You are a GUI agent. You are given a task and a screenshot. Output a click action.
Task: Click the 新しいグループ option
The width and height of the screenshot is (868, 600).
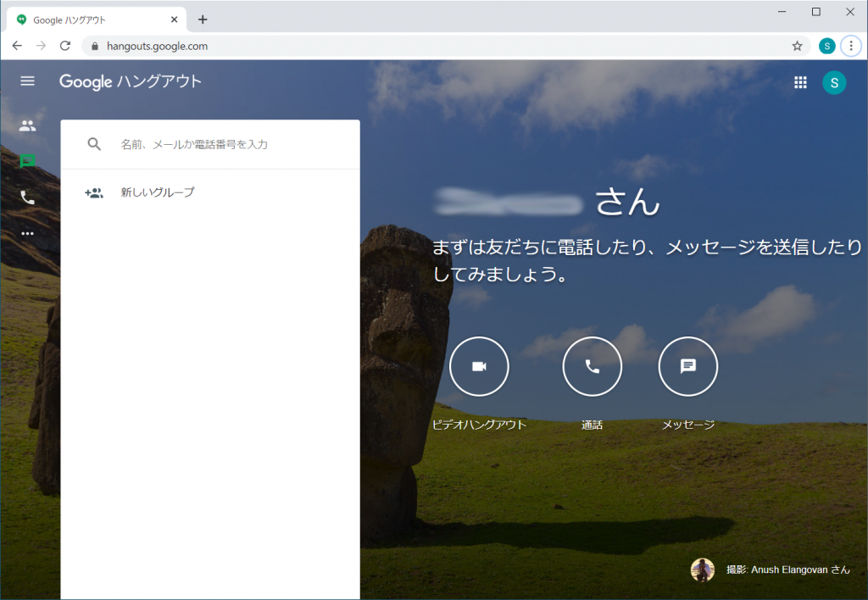158,192
